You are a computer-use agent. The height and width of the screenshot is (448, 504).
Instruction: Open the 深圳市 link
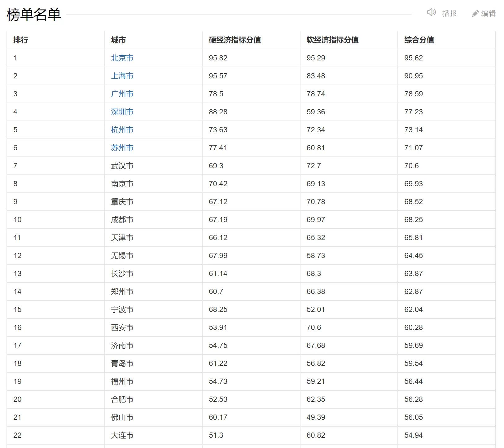(x=122, y=112)
